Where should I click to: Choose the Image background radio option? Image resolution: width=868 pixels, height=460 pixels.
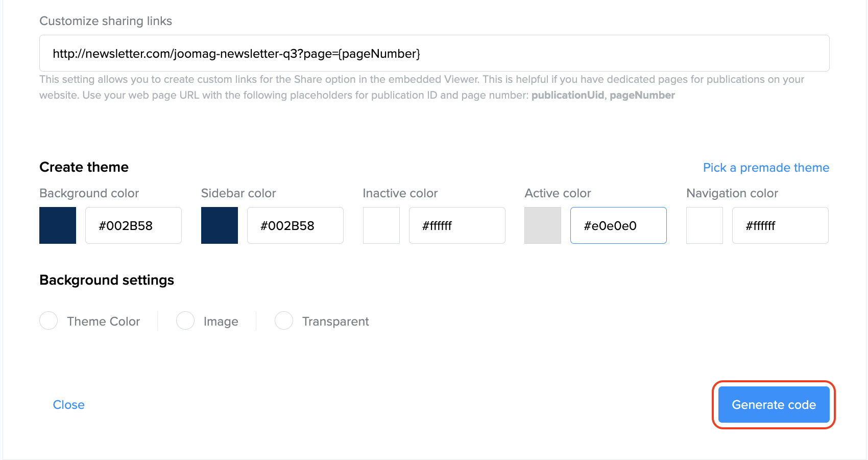[185, 321]
